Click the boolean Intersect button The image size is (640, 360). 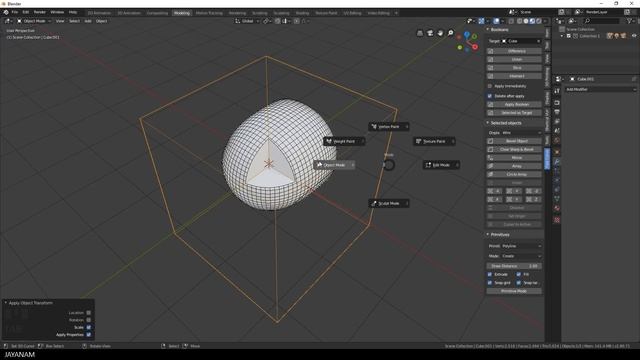514,76
